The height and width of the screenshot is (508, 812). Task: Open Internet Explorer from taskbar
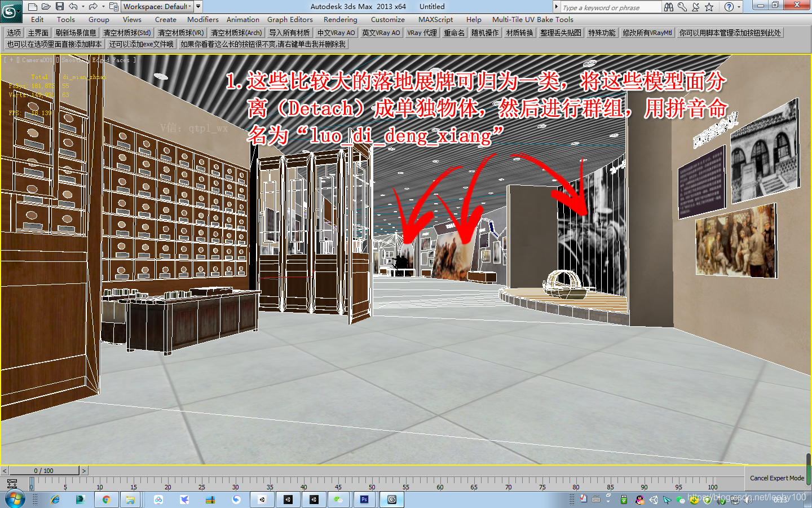tap(55, 500)
